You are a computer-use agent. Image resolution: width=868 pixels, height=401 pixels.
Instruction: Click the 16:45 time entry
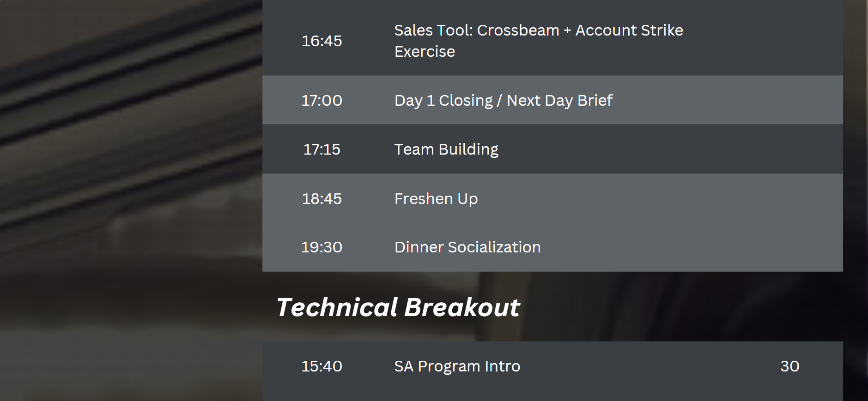[322, 41]
